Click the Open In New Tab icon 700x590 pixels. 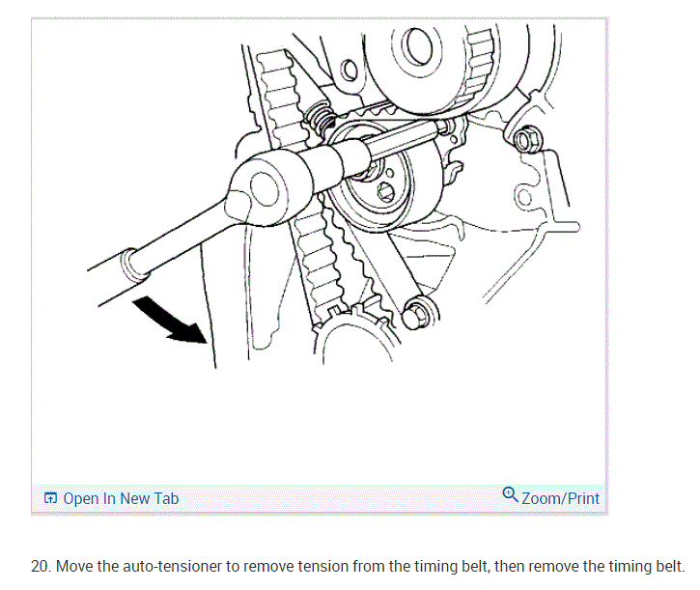click(x=50, y=498)
